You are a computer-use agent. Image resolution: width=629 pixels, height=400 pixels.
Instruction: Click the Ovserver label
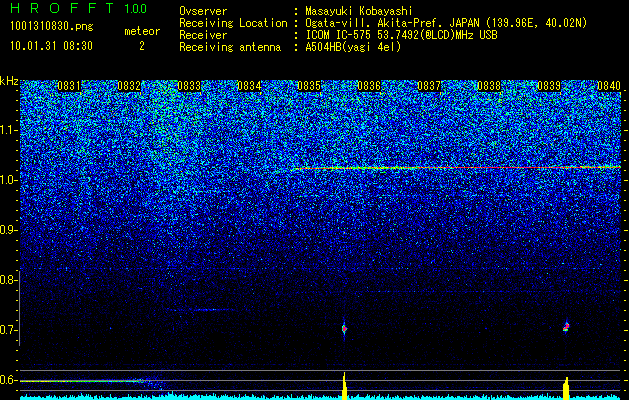tap(203, 11)
